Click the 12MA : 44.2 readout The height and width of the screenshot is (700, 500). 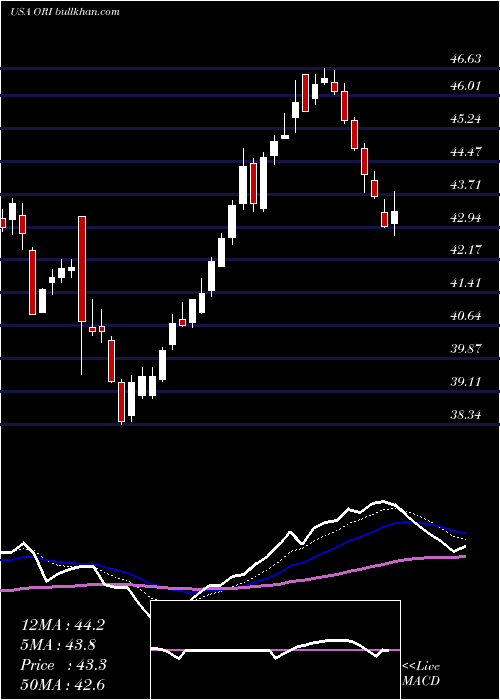62,625
